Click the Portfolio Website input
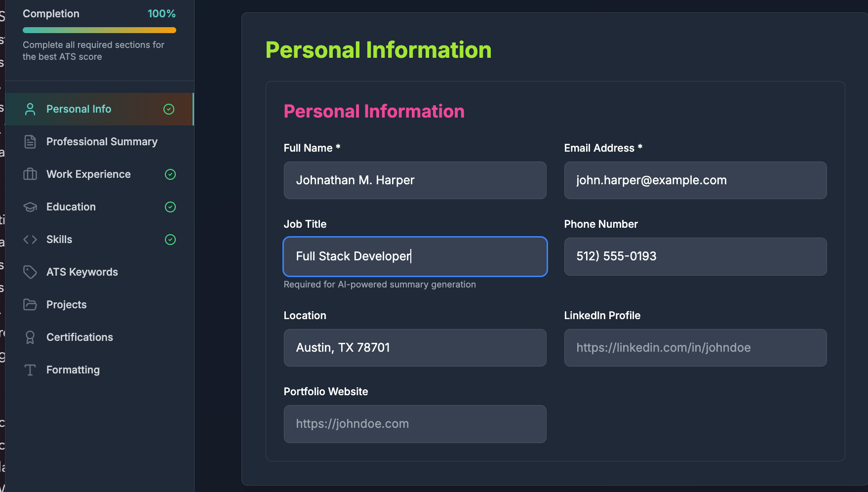This screenshot has width=868, height=492. (415, 423)
